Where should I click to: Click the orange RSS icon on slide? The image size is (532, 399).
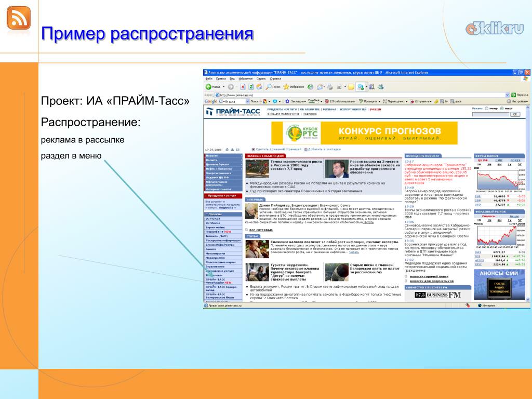point(19,18)
